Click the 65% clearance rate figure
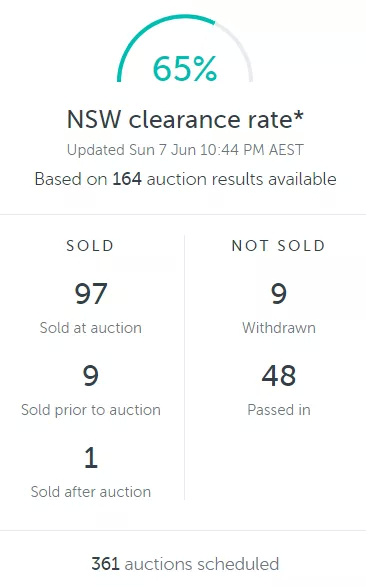This screenshot has width=366, height=587. (x=184, y=69)
